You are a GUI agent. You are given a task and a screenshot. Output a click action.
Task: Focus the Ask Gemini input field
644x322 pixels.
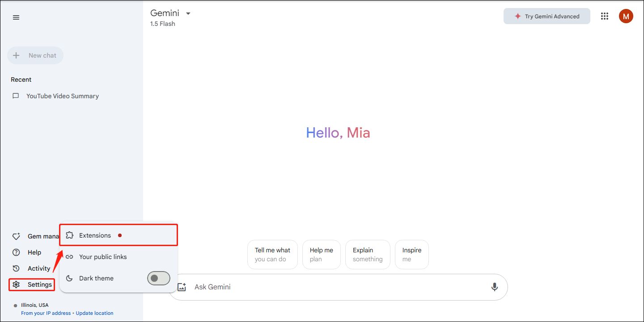[x=338, y=287]
